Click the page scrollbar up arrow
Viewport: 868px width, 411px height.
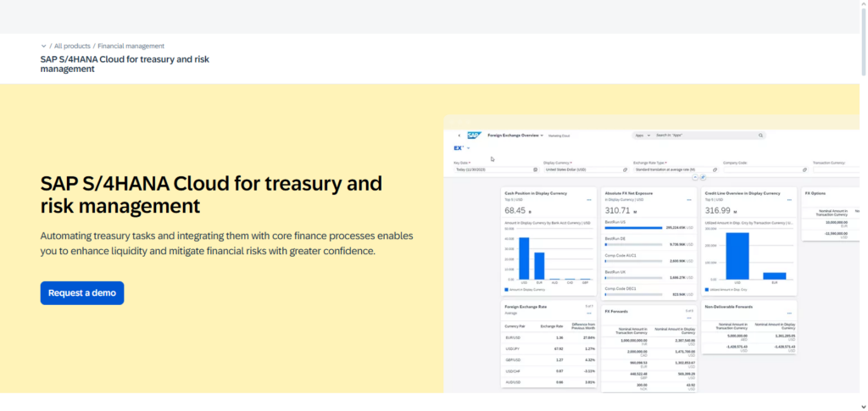click(863, 4)
